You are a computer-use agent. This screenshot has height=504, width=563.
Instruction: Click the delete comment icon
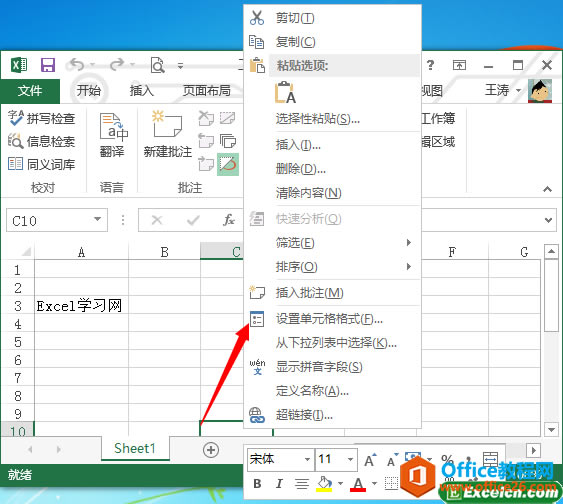coord(206,118)
